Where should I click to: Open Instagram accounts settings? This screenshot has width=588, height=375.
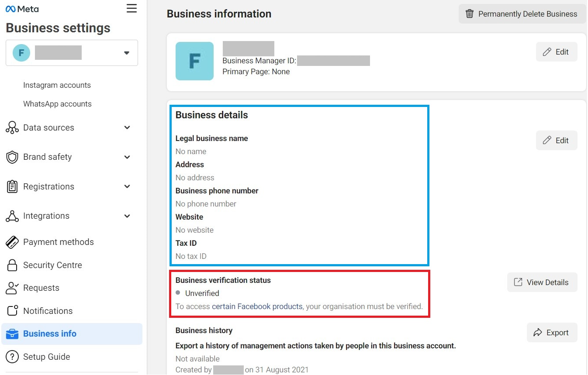click(x=57, y=85)
